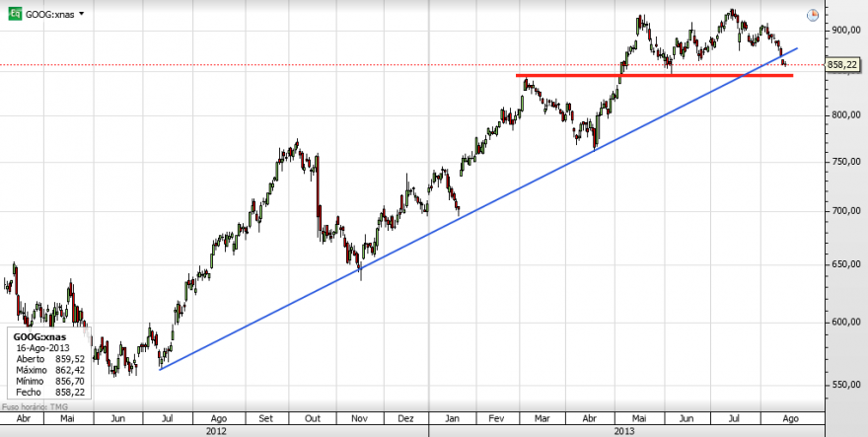Click GOOG:xnas heading in the data box

point(39,337)
